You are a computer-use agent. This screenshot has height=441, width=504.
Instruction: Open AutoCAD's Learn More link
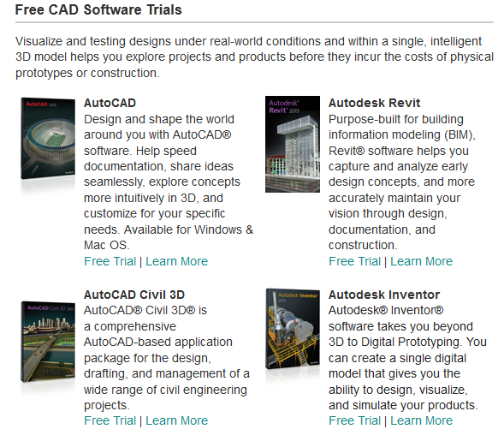[x=177, y=261]
